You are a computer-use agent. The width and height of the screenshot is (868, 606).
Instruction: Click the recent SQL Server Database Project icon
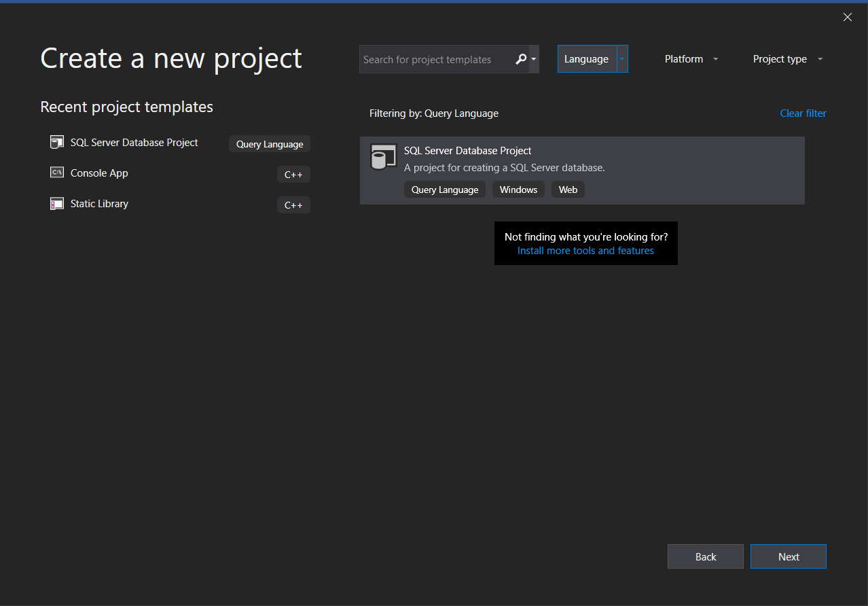(57, 143)
